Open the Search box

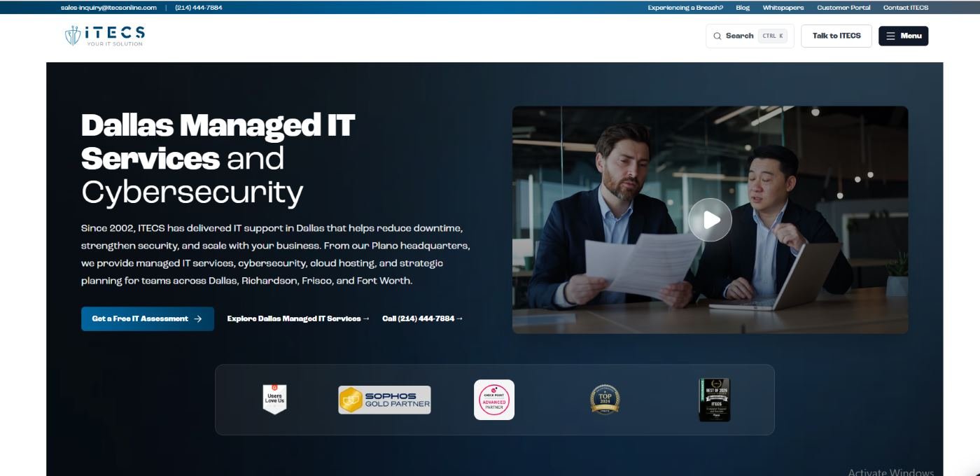750,36
